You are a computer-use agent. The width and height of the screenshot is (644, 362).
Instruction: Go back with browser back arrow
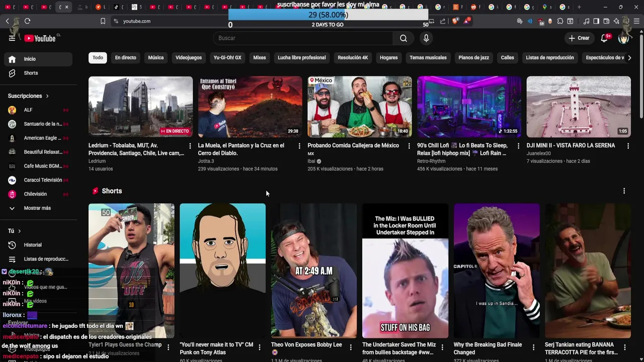(8, 21)
